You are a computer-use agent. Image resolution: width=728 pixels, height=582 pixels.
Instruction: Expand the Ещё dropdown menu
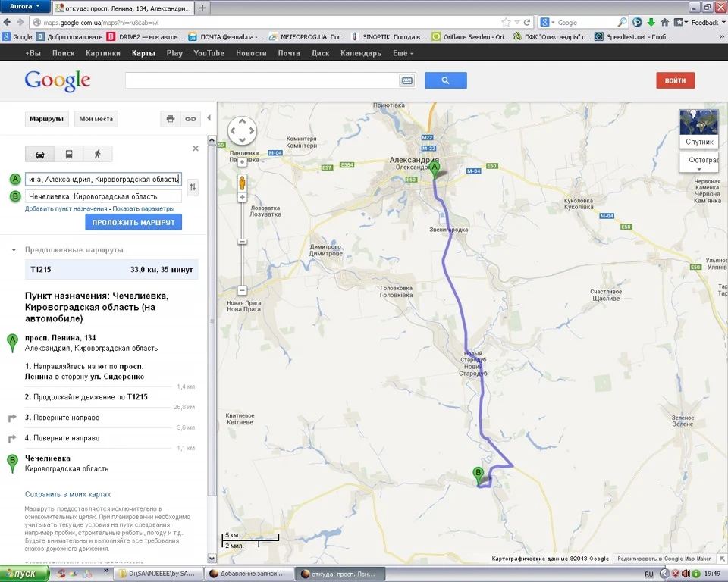point(403,53)
